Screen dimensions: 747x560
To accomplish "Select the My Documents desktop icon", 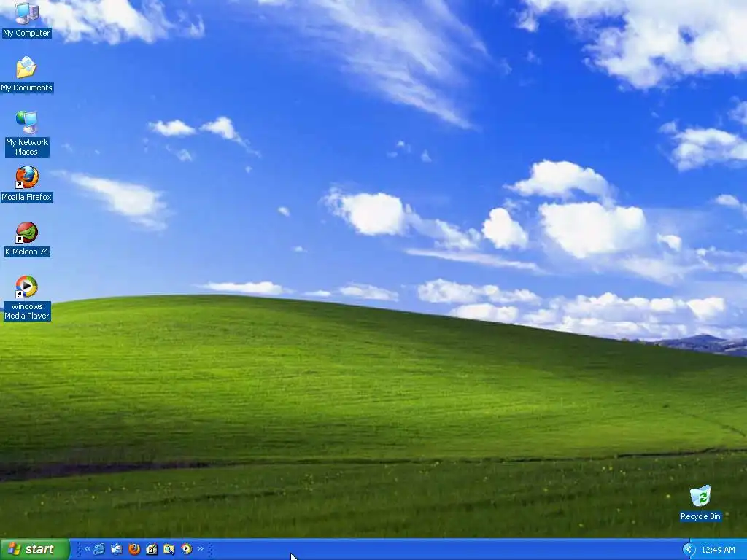I will click(27, 74).
